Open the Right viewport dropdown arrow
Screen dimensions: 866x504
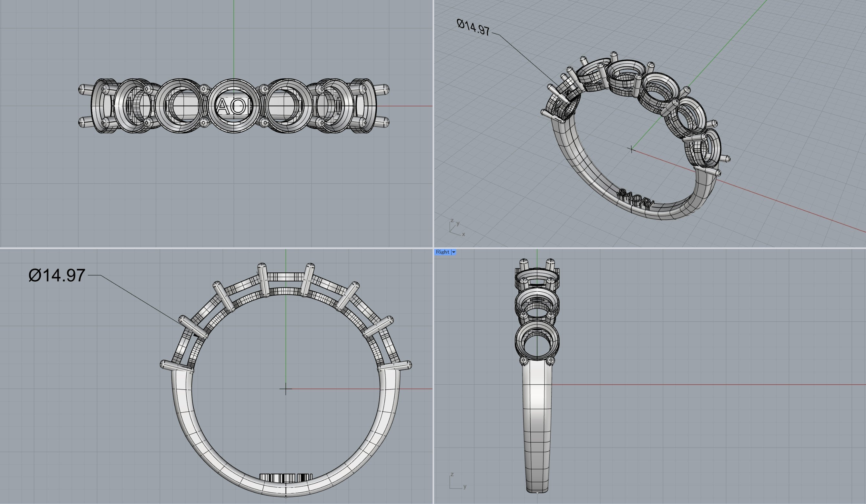[453, 252]
